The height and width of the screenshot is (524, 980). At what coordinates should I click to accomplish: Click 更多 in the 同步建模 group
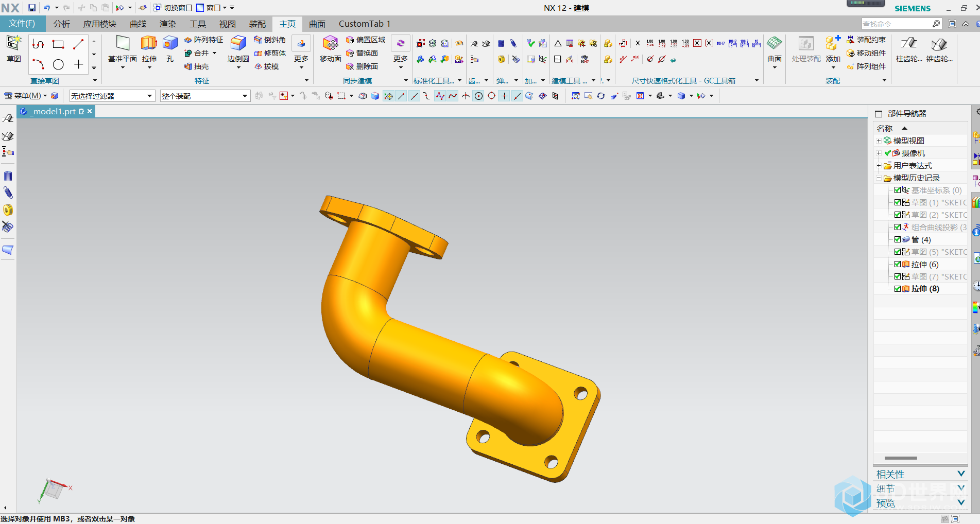401,52
